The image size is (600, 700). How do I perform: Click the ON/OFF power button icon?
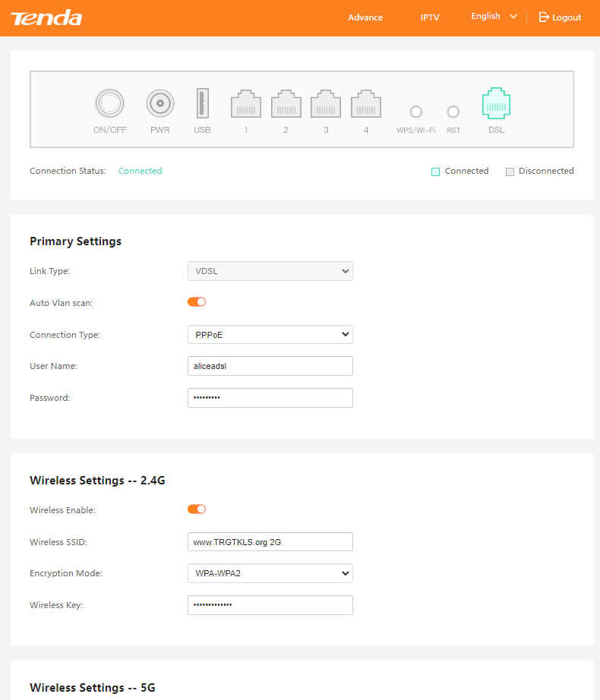tap(109, 103)
